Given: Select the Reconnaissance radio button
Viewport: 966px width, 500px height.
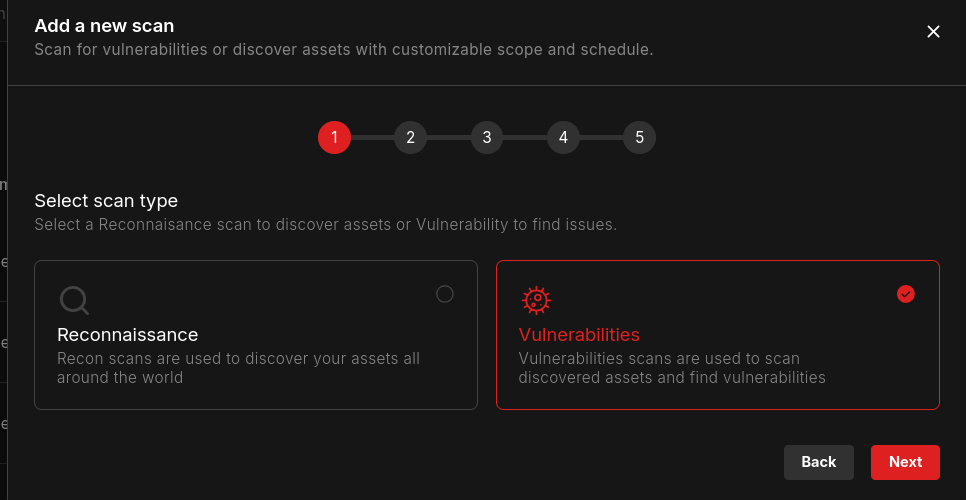Looking at the screenshot, I should (445, 294).
